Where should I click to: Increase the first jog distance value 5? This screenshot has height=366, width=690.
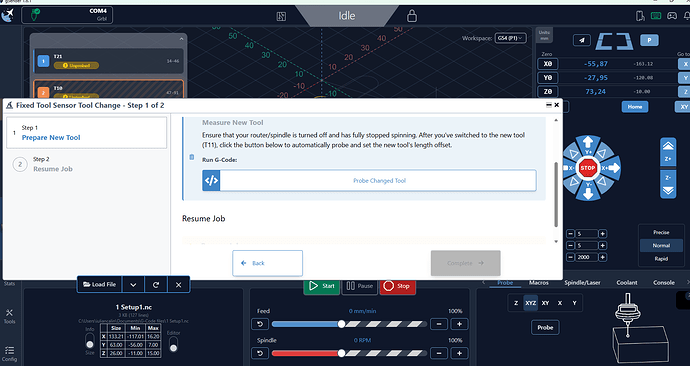pos(602,234)
